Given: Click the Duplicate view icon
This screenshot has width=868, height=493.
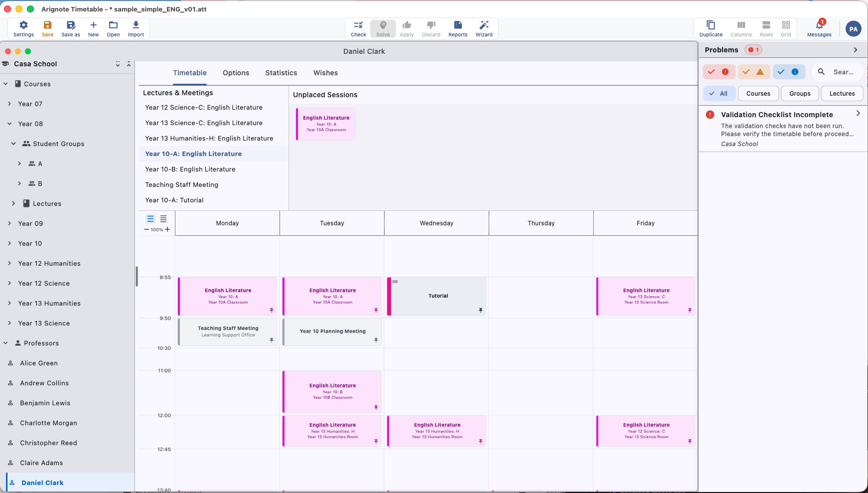Looking at the screenshot, I should coord(711,28).
